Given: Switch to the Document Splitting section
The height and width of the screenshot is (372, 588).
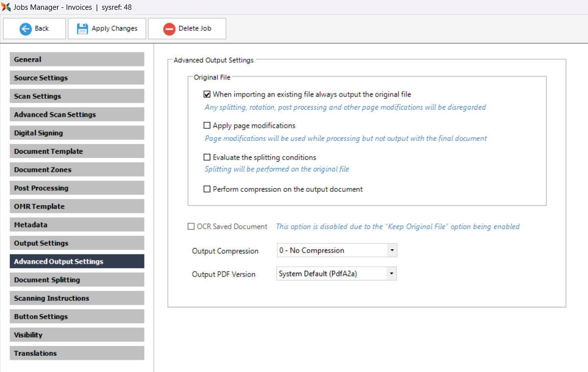Looking at the screenshot, I should click(77, 280).
